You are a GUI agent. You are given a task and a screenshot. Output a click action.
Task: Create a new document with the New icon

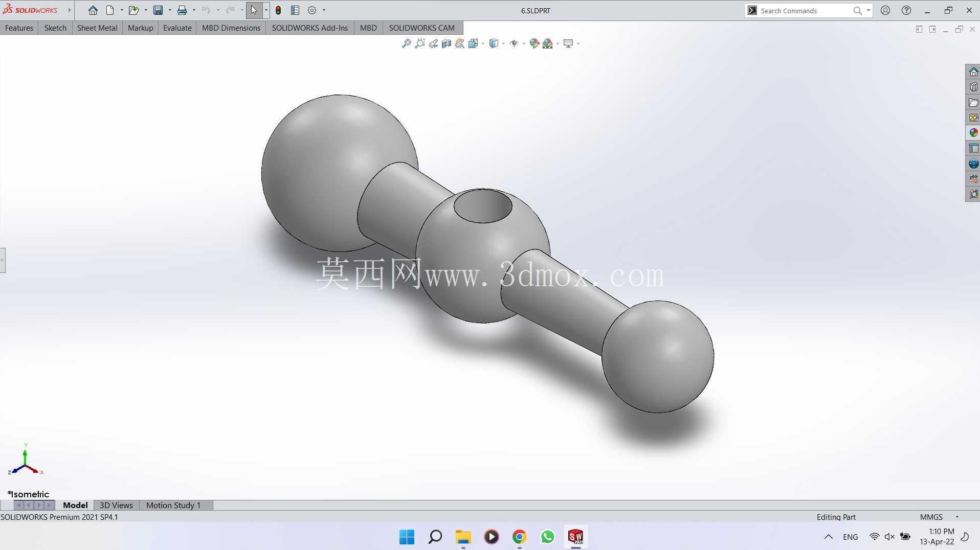[x=110, y=10]
